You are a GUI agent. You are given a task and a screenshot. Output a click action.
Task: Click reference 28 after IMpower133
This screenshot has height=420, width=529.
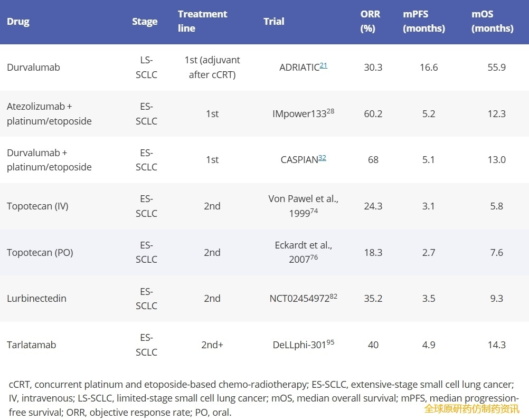coord(330,111)
